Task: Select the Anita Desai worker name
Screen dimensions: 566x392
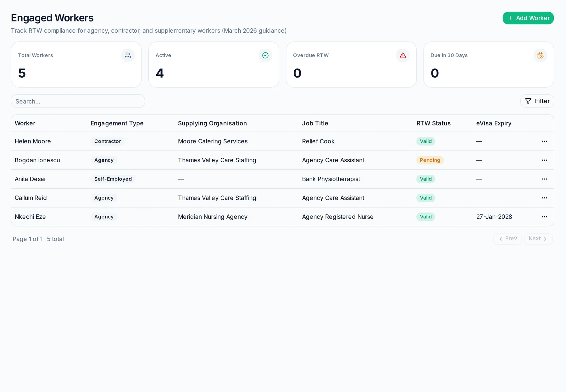Action: pos(30,179)
